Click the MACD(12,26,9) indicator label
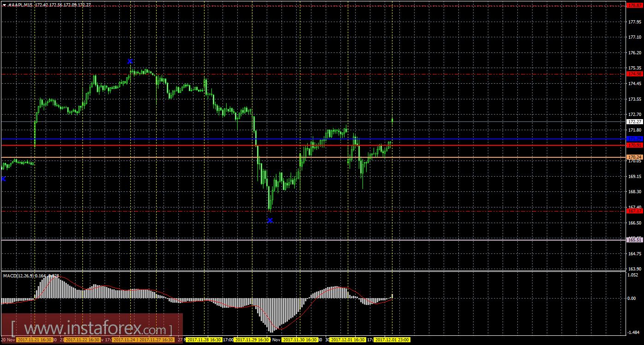The image size is (644, 345). (x=18, y=276)
